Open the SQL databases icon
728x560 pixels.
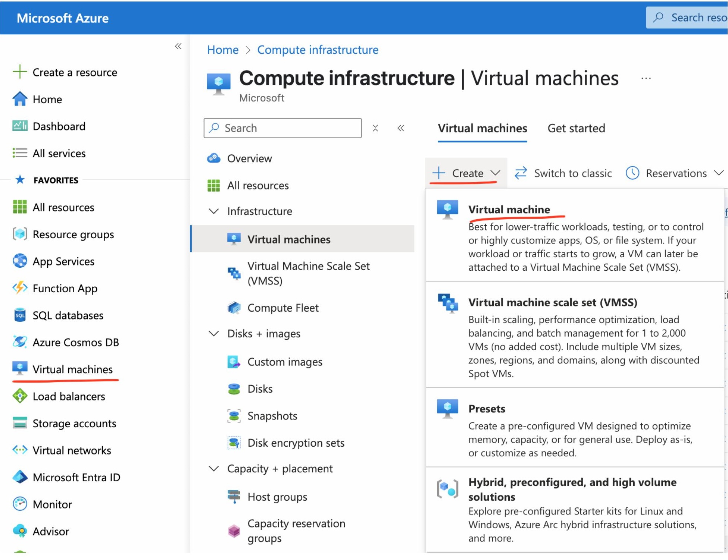(20, 315)
